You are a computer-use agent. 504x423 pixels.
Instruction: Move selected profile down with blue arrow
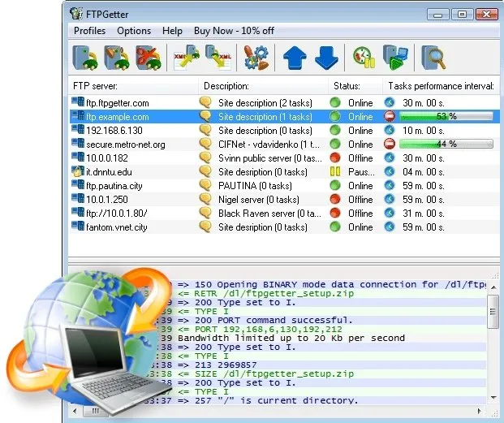[326, 58]
